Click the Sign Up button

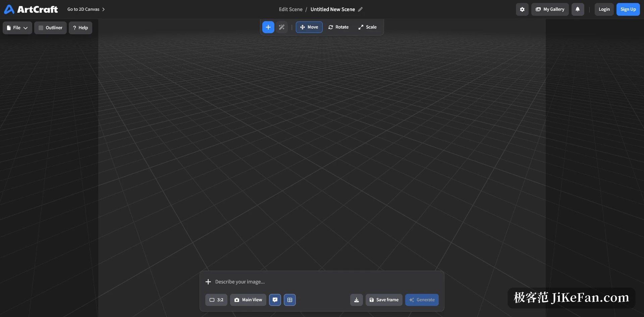(628, 9)
